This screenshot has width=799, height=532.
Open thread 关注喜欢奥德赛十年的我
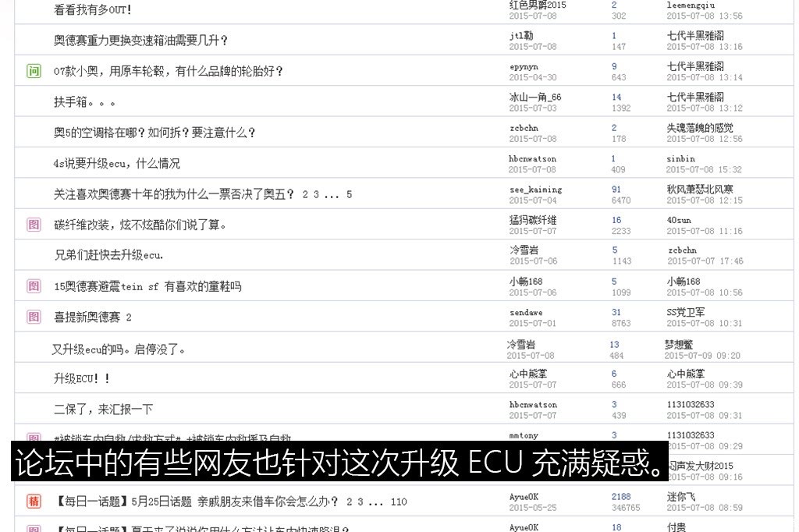coord(174,194)
